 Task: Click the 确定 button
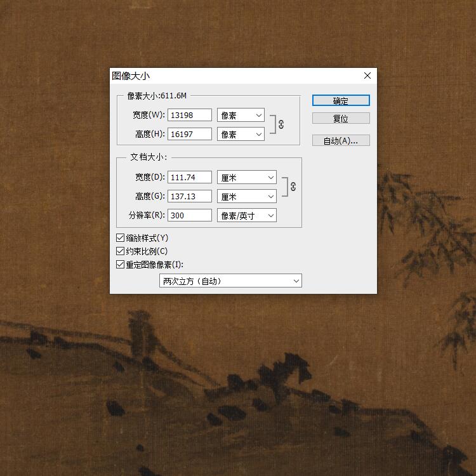click(x=341, y=100)
